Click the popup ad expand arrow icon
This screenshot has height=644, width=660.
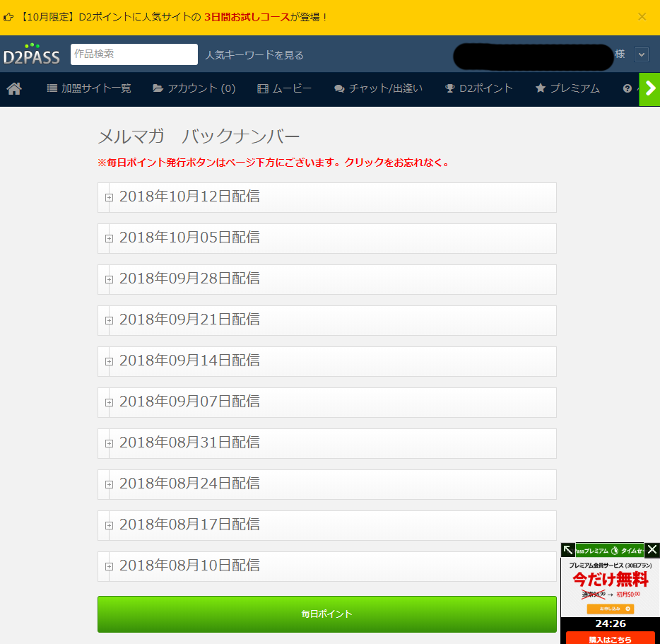568,550
